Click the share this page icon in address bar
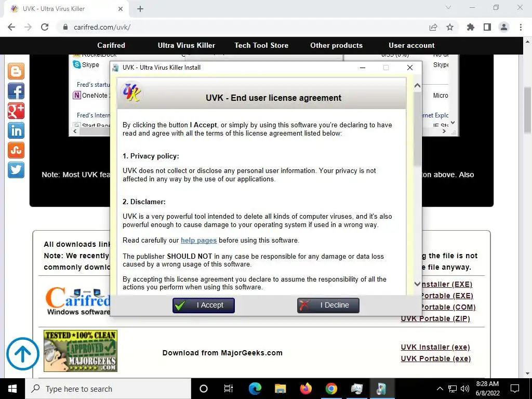Image resolution: width=532 pixels, height=399 pixels. coord(433,27)
